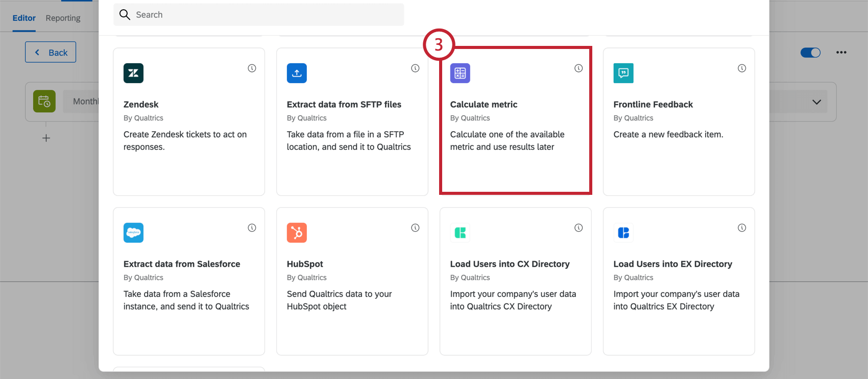868x379 pixels.
Task: Show info for Load Users into EX Directory
Action: pos(742,228)
